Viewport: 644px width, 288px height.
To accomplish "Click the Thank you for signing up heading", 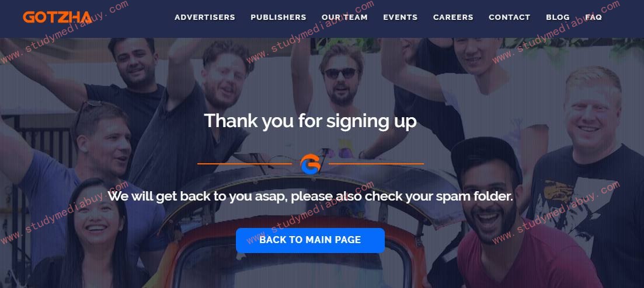I will pyautogui.click(x=310, y=121).
